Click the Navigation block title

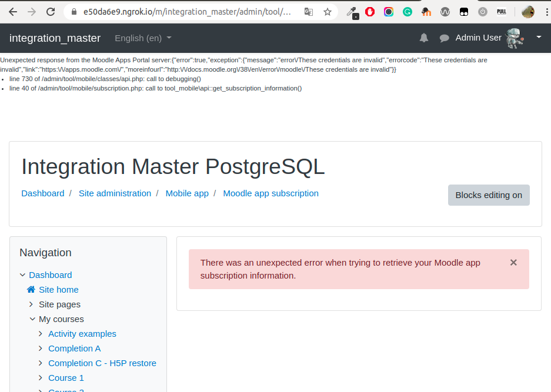click(x=45, y=253)
